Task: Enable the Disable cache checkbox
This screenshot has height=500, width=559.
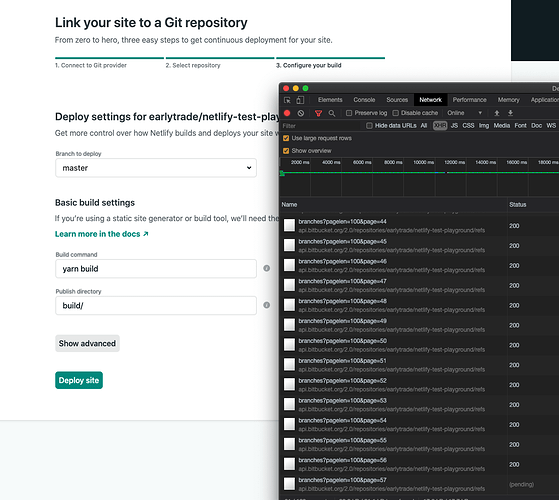Action: (x=395, y=113)
